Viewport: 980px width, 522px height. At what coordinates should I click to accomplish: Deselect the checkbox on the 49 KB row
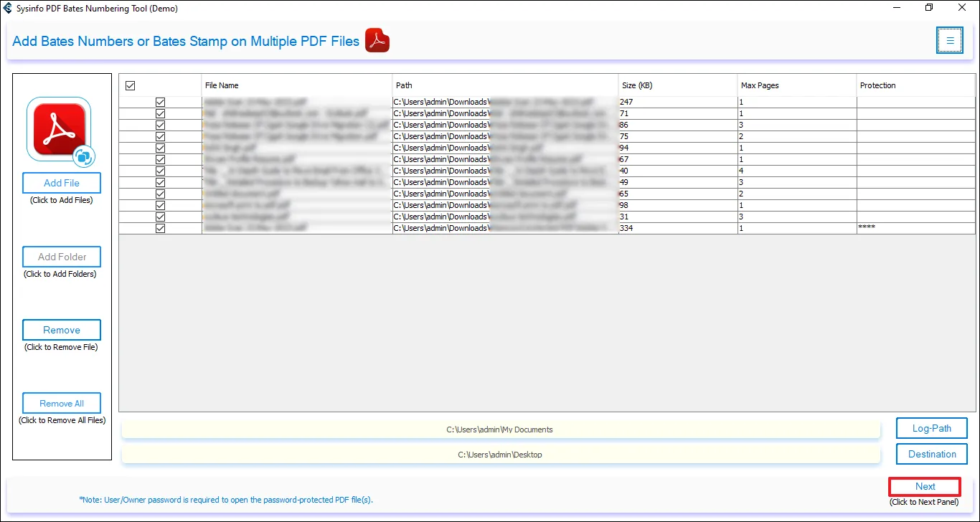click(x=160, y=183)
